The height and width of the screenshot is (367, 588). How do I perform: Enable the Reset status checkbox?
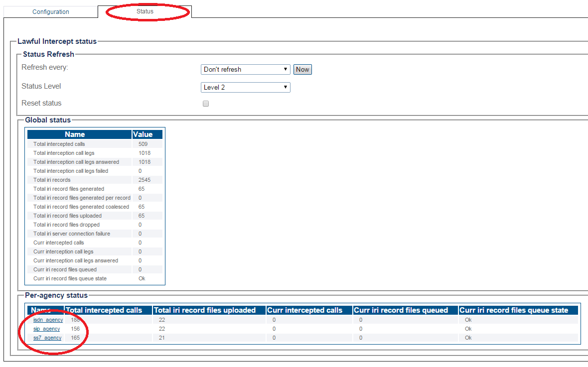click(x=206, y=104)
